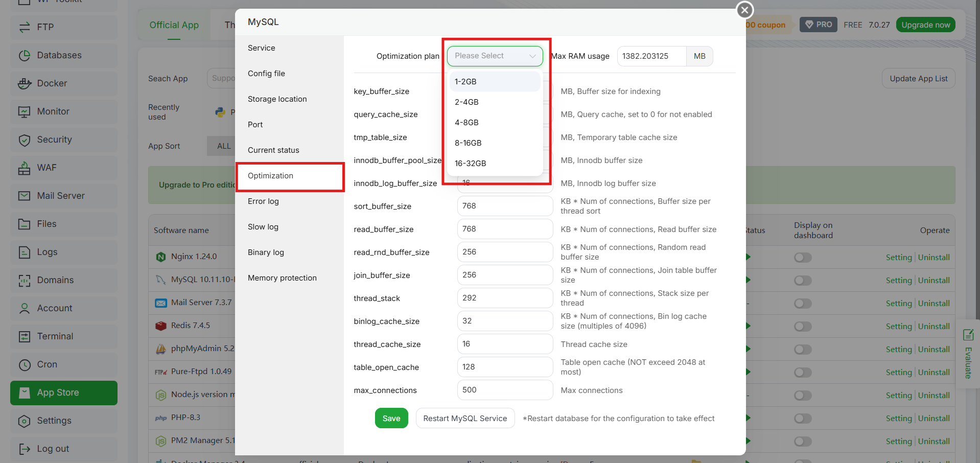Toggle dashboard display for PM2 Manager row
The height and width of the screenshot is (463, 980).
[803, 442]
